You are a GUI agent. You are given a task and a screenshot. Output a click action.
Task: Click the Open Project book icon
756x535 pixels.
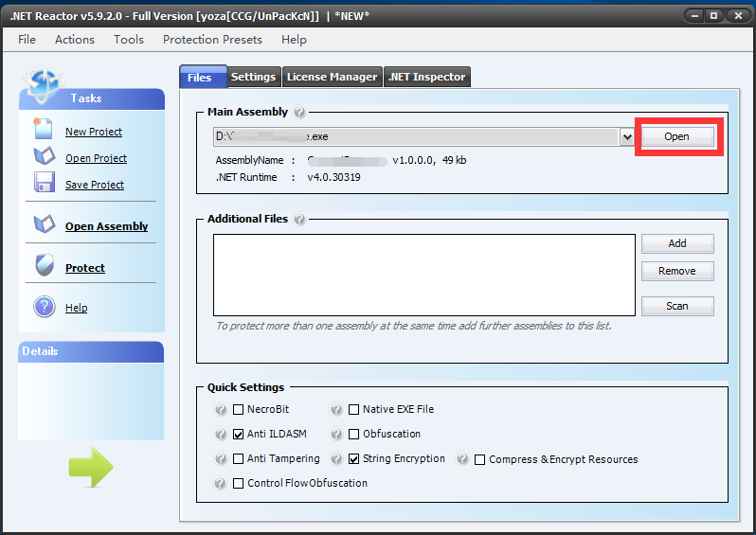(x=45, y=155)
